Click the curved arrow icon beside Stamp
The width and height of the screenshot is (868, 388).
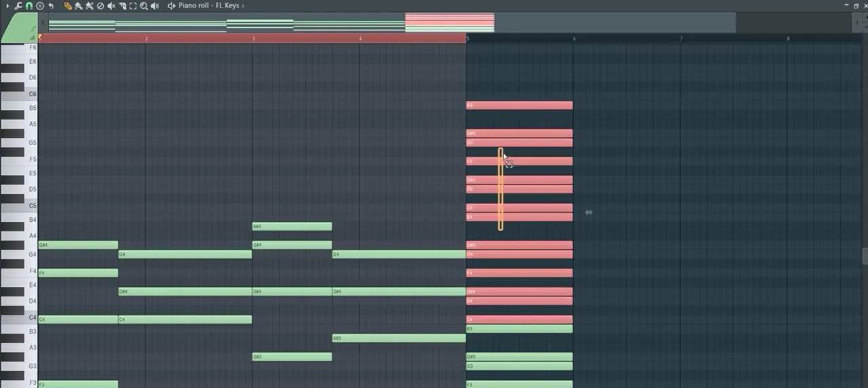[51, 5]
